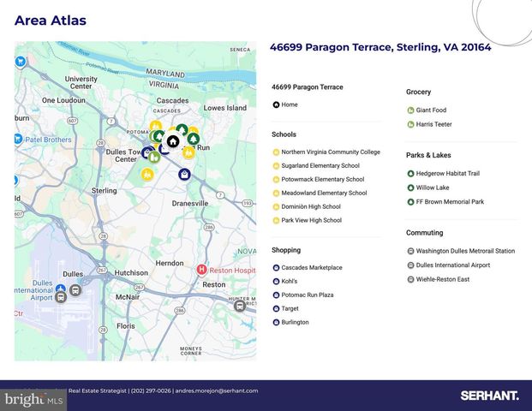Click Dominion High School legend icon
This screenshot has width=532, height=411.
point(276,207)
